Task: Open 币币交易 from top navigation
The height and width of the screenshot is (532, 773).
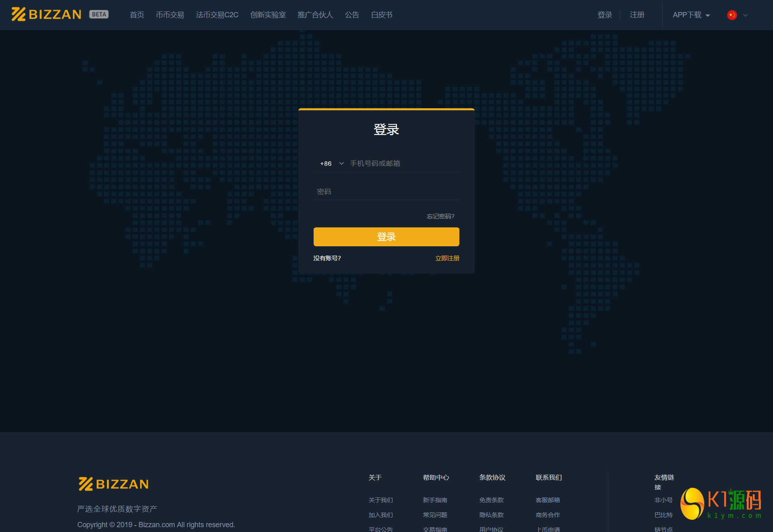Action: (x=170, y=15)
